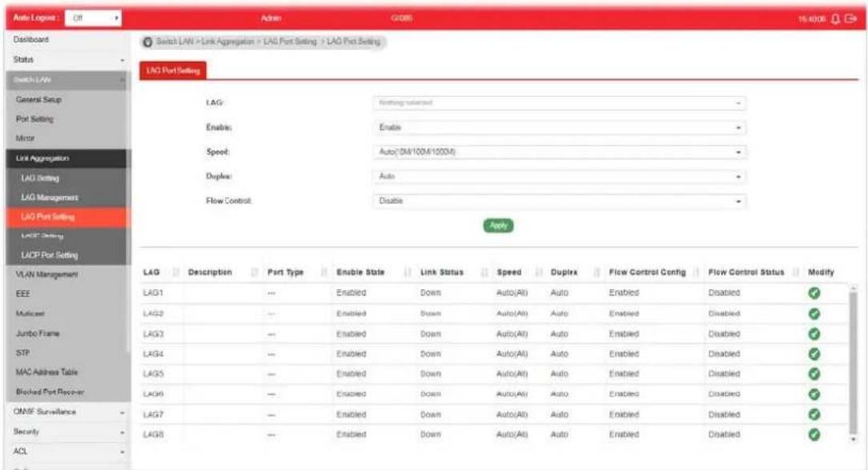Open LACP Port Setting submenu item
Image resolution: width=868 pixels, height=470 pixels.
50,255
